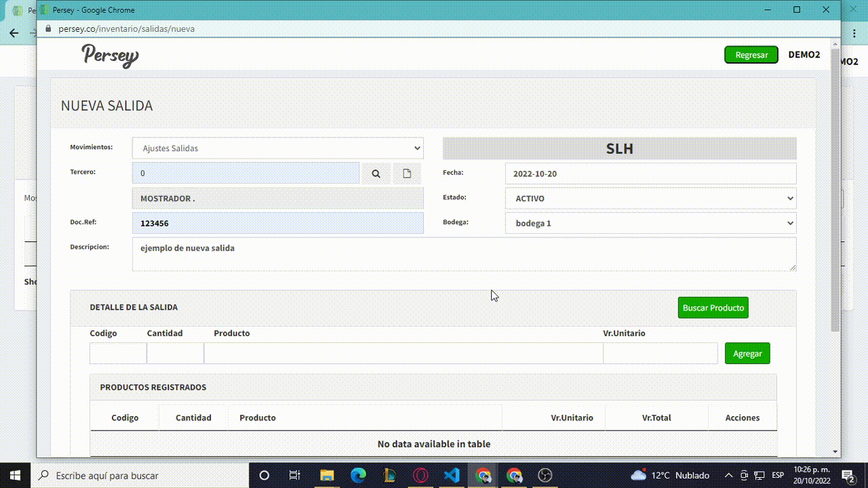
Task: Open OBS Studio from the taskbar
Action: (546, 475)
